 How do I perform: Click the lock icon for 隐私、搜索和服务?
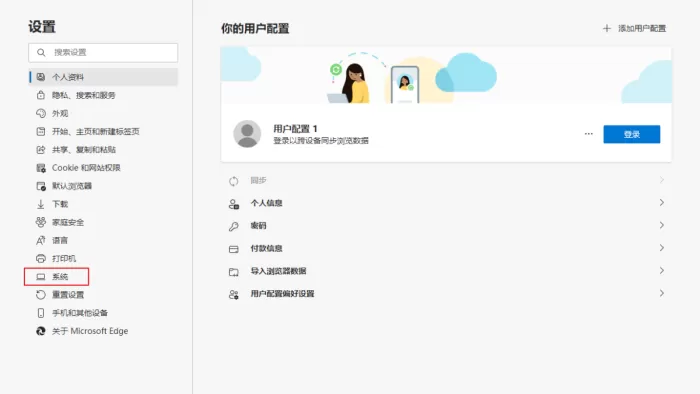41,95
